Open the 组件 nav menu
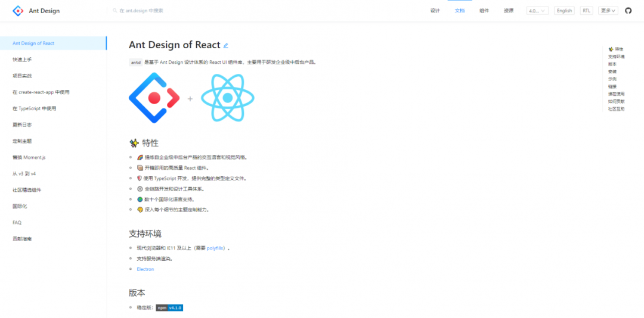 (x=484, y=11)
